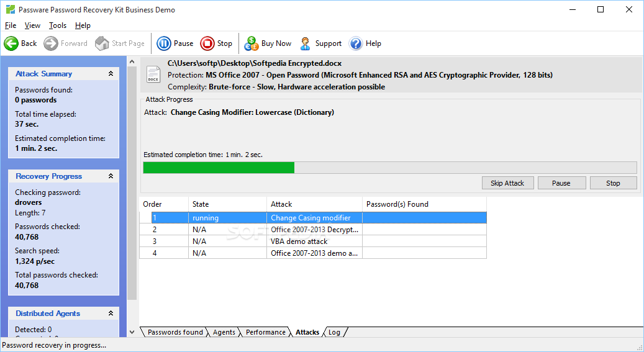
Task: Click the Buy Now toolbar label
Action: point(276,43)
